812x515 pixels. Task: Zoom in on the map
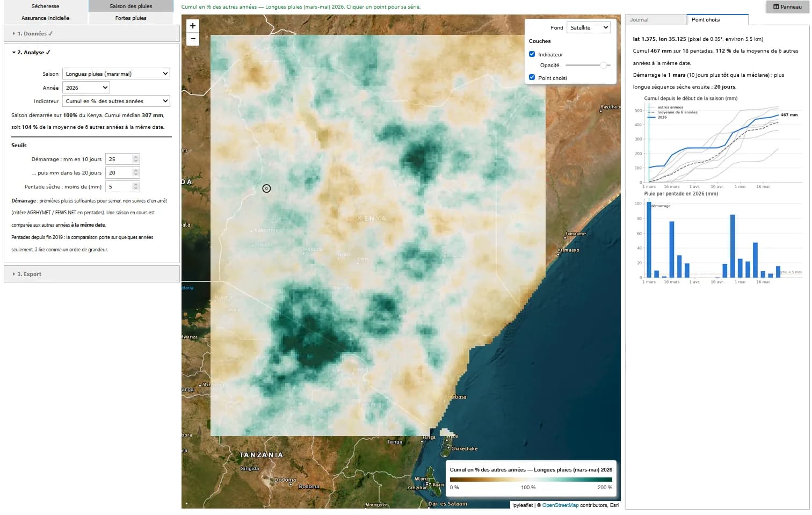[x=193, y=26]
